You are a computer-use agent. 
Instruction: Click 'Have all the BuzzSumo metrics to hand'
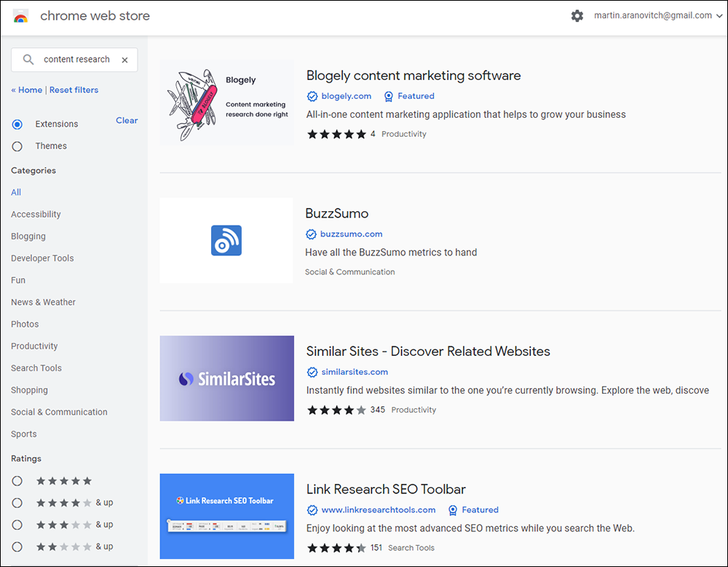[x=391, y=252]
